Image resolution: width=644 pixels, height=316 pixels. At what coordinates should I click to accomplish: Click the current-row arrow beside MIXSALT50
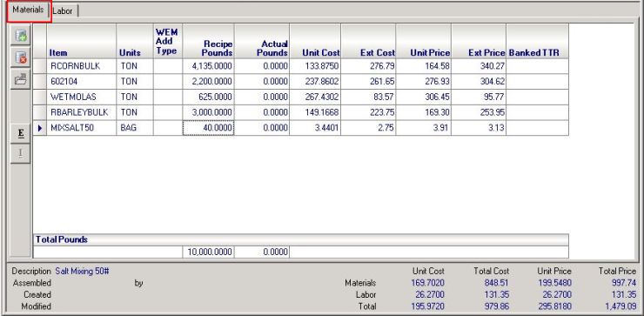pos(40,128)
